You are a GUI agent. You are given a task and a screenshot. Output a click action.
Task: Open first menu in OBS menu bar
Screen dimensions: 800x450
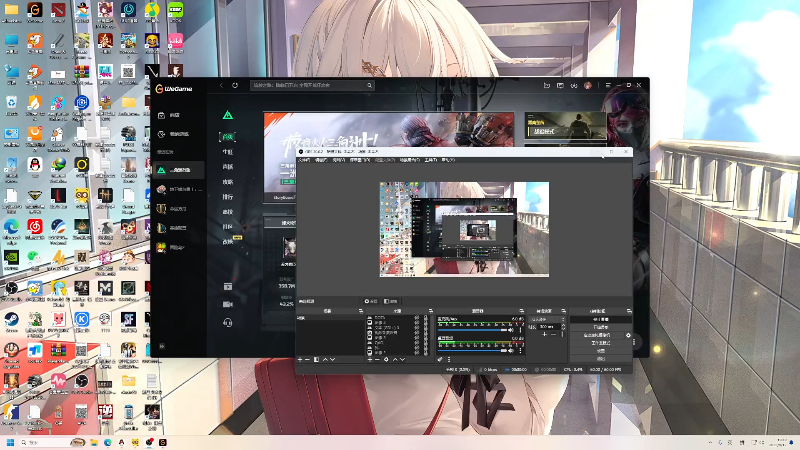tap(304, 160)
